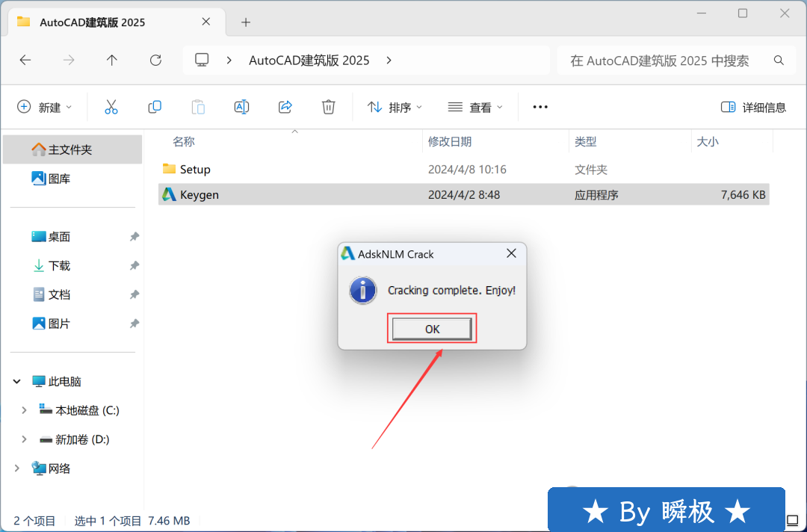
Task: Toggle the 详细信息 details pane button
Action: (x=753, y=107)
